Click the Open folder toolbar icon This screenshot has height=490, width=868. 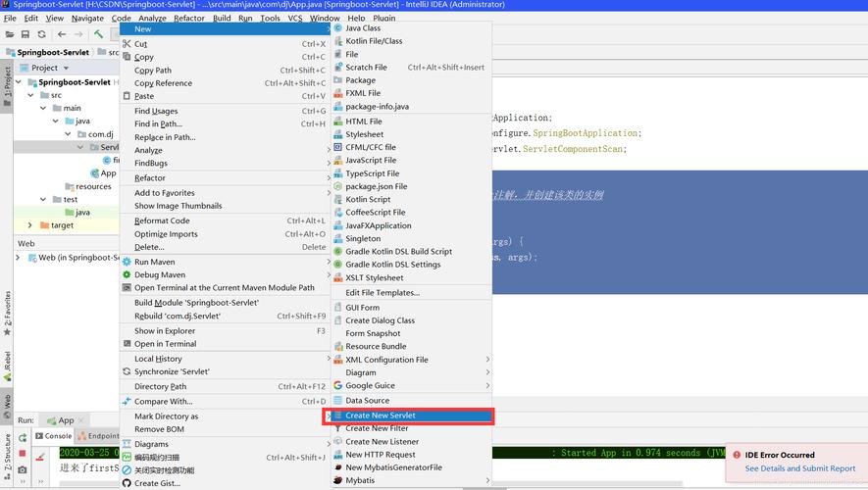[10, 34]
